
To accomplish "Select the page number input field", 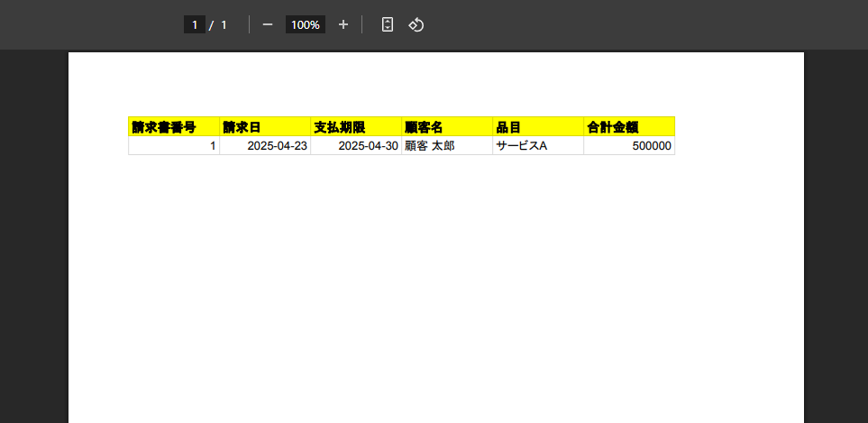I will (x=195, y=25).
